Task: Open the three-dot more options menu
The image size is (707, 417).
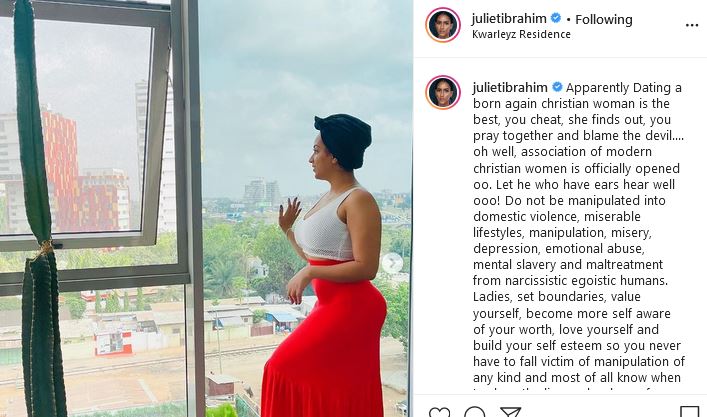Action: (692, 25)
